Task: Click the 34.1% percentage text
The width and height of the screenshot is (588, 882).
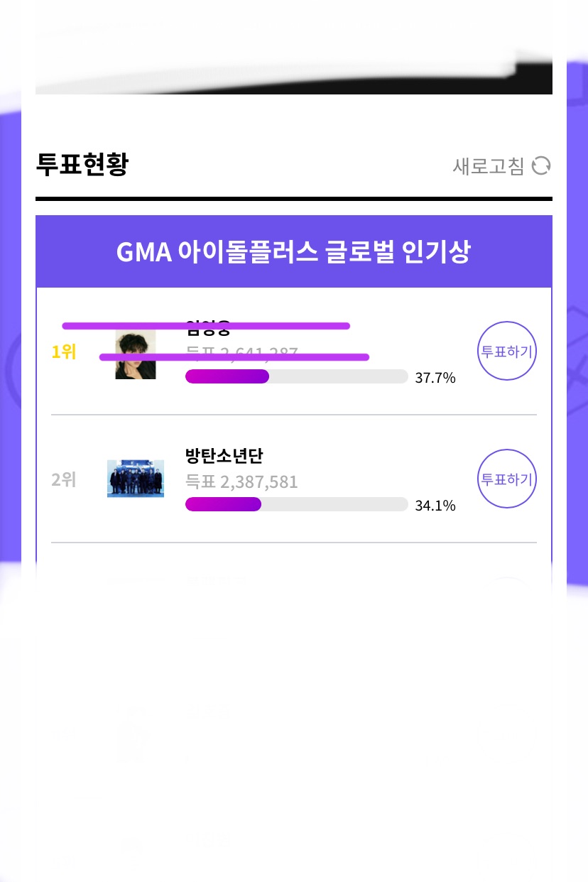Action: [435, 506]
